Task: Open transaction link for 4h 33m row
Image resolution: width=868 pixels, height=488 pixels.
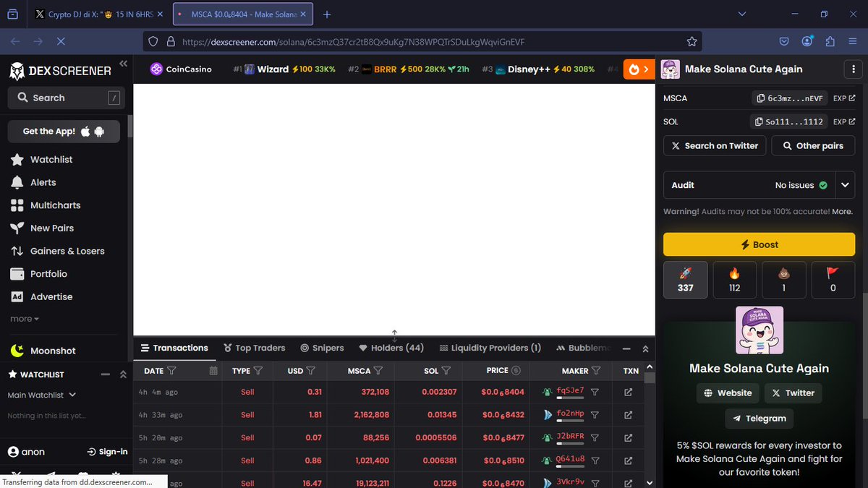Action: [628, 415]
